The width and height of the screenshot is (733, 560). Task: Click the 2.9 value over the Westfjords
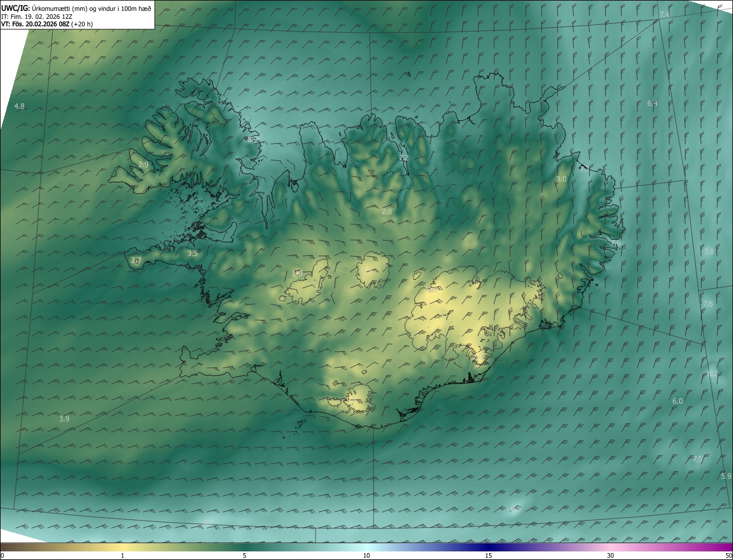143,165
